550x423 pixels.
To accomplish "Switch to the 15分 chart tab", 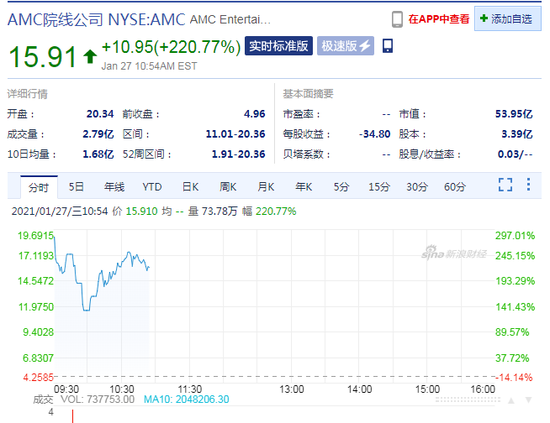I will pos(379,187).
